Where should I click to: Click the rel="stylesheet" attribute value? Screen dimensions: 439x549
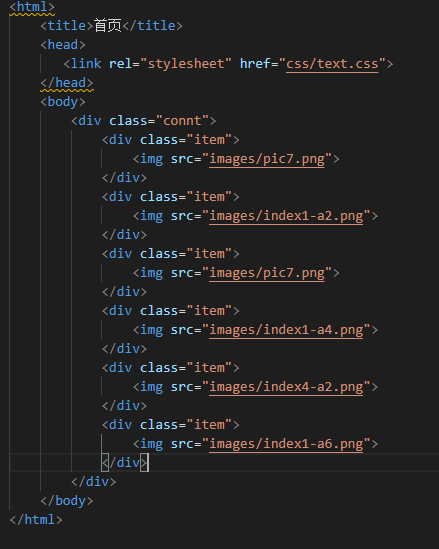point(186,64)
